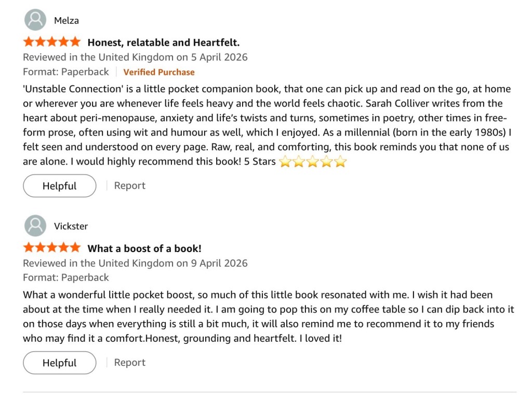Click the 9 April 2026 review date line
532x399 pixels.
point(135,263)
